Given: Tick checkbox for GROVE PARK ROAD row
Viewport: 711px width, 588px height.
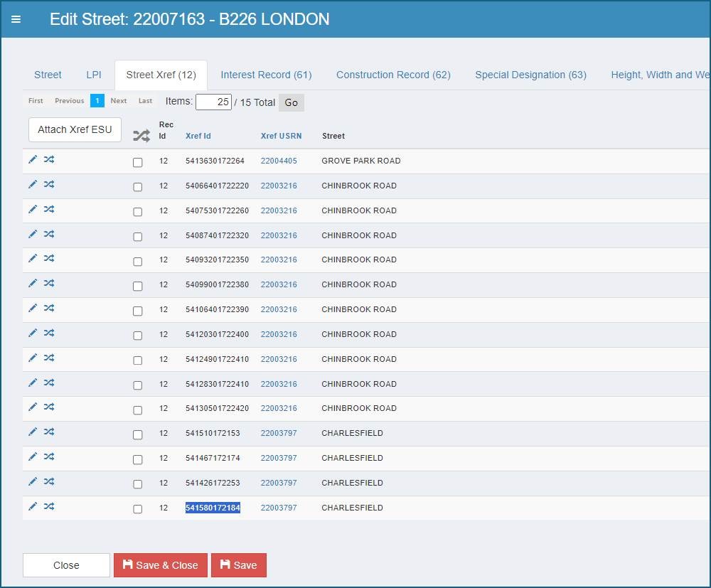Looking at the screenshot, I should point(138,162).
